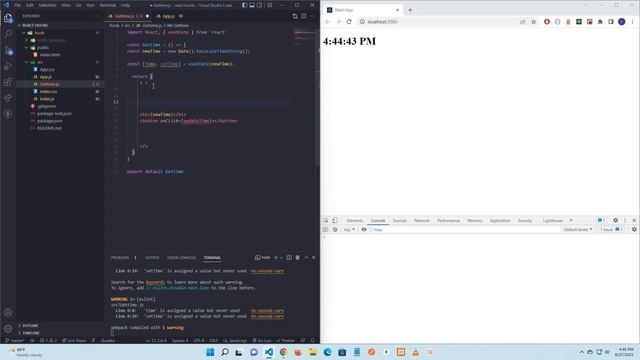Click the Visual Studio Code taskbar icon
The height and width of the screenshot is (360, 640).
tap(269, 352)
